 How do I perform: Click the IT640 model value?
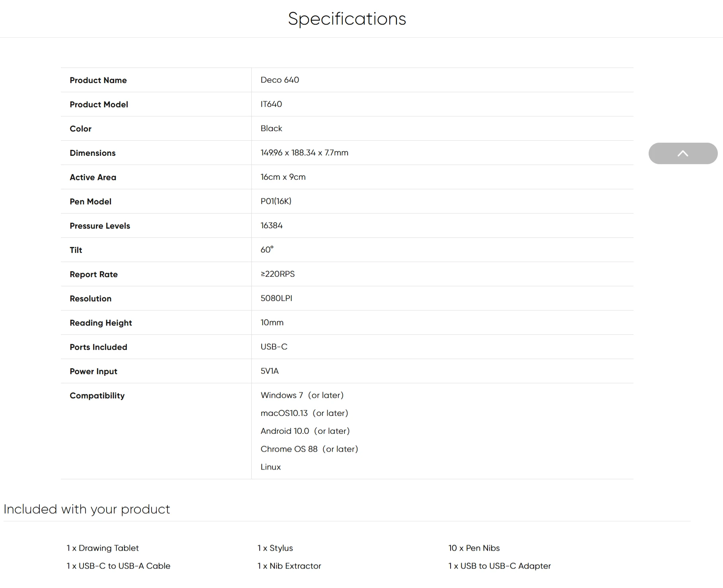click(x=271, y=104)
